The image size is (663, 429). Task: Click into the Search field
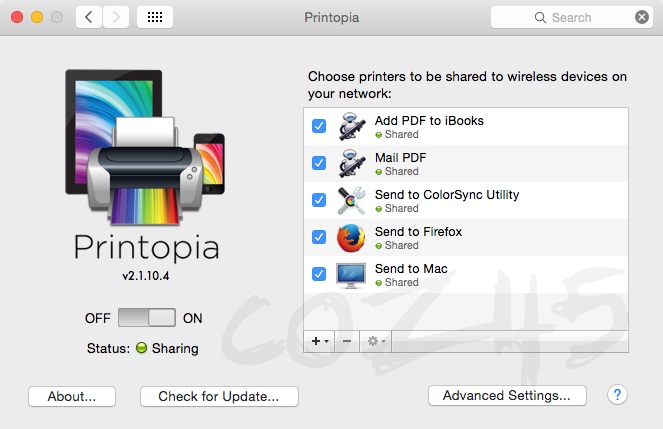[572, 17]
